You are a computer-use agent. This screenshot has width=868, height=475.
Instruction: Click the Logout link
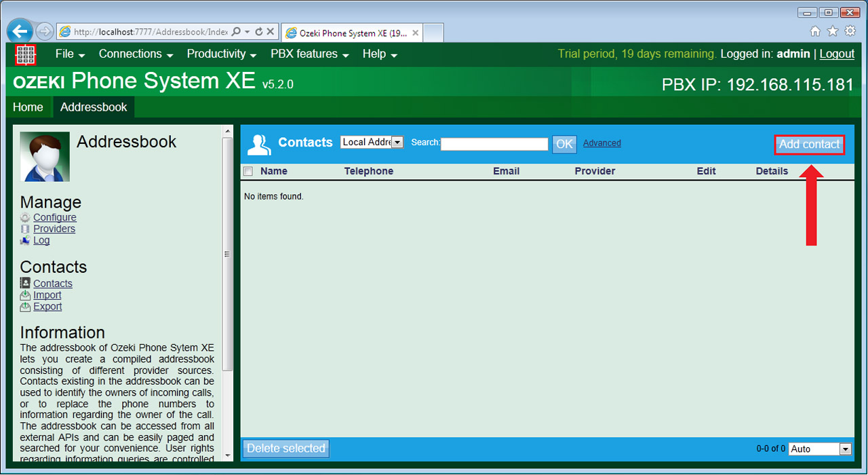click(837, 54)
